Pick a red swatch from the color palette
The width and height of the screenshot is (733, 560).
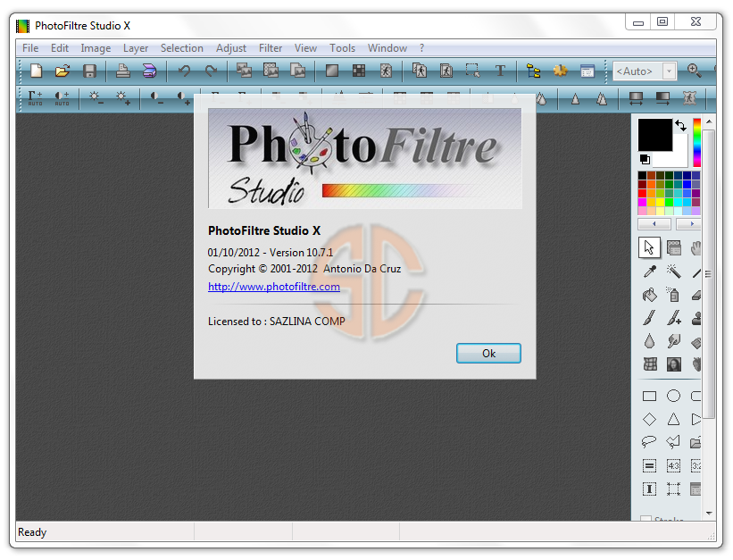pyautogui.click(x=641, y=192)
